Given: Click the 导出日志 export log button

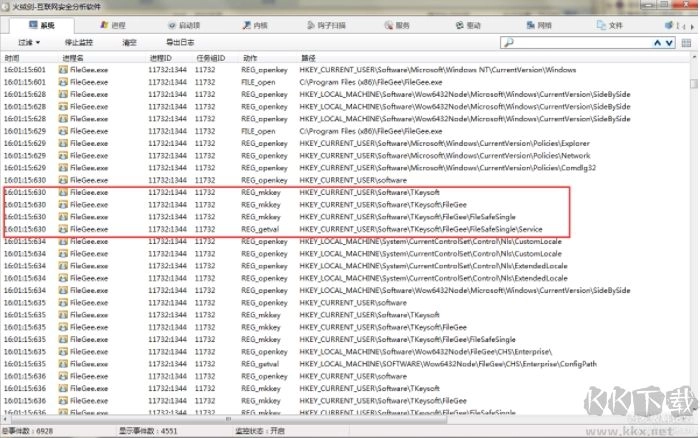Looking at the screenshot, I should click(x=180, y=44).
